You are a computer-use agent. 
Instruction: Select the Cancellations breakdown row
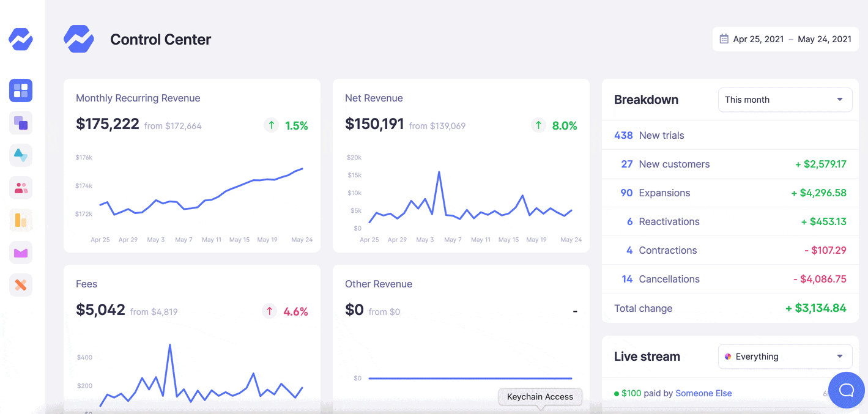click(x=730, y=279)
